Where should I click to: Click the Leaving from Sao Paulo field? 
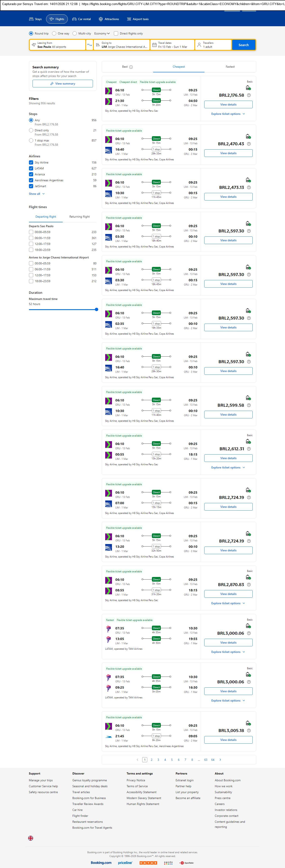pos(57,45)
